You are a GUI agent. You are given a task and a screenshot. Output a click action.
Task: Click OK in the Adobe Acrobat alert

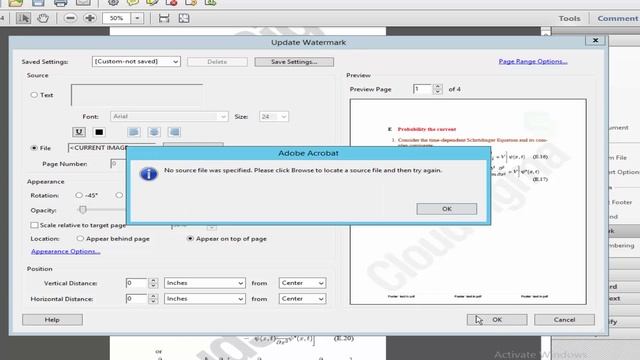point(447,209)
